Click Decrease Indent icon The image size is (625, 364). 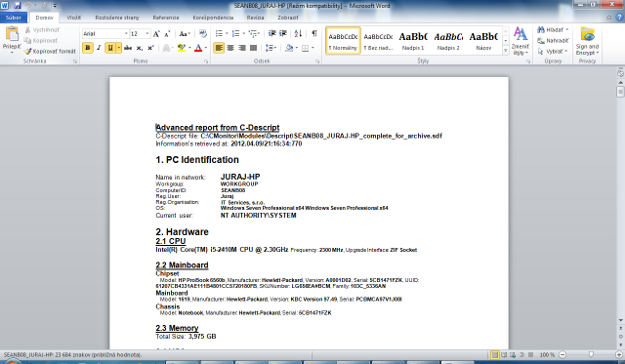pos(271,34)
